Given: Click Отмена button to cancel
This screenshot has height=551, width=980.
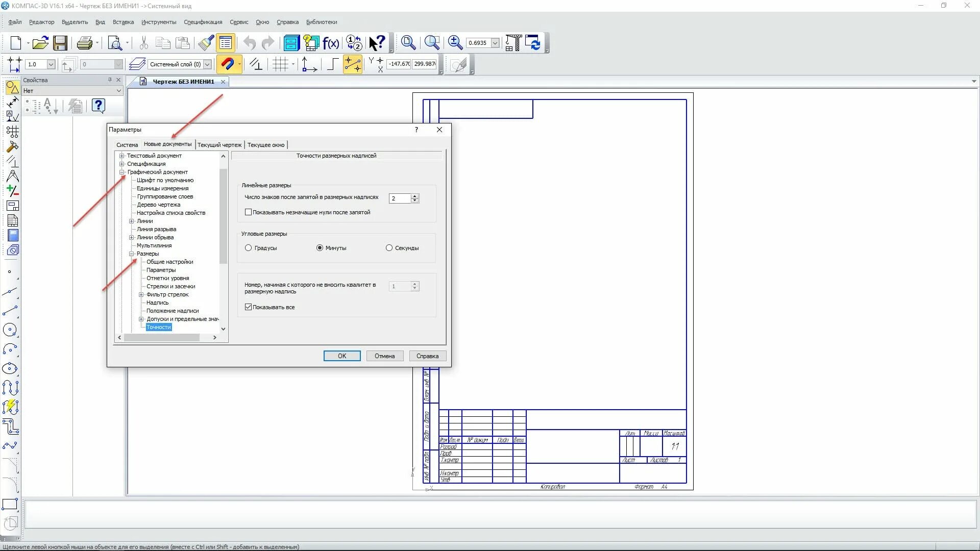Looking at the screenshot, I should 384,355.
